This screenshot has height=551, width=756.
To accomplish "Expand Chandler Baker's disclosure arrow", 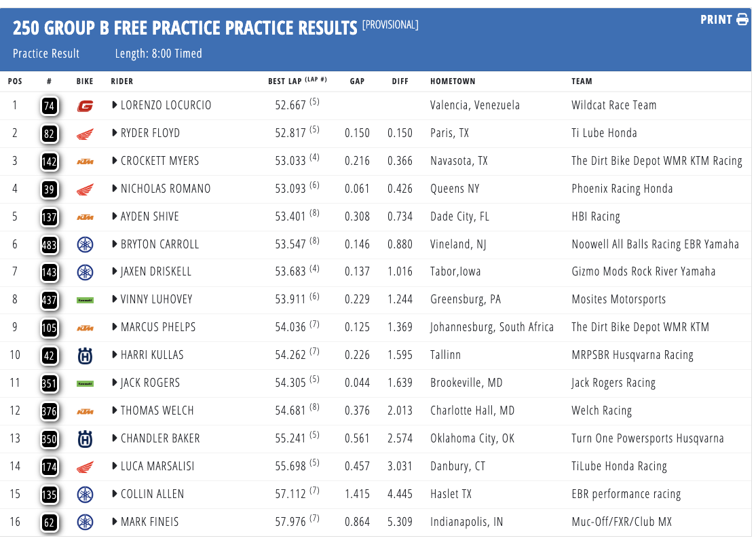I will point(115,438).
